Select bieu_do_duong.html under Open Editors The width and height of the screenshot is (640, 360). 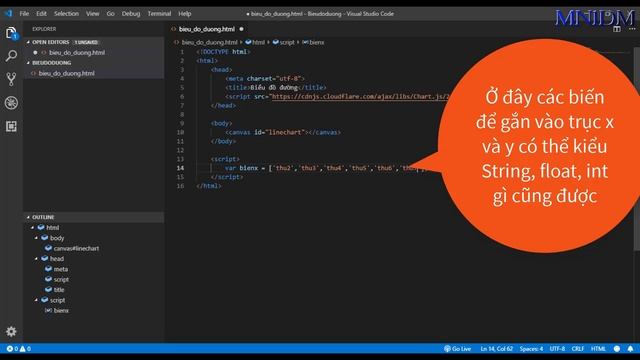77,52
